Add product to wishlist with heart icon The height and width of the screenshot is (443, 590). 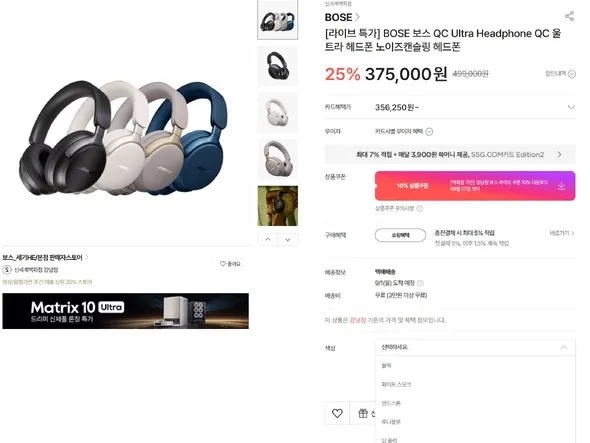click(x=337, y=413)
